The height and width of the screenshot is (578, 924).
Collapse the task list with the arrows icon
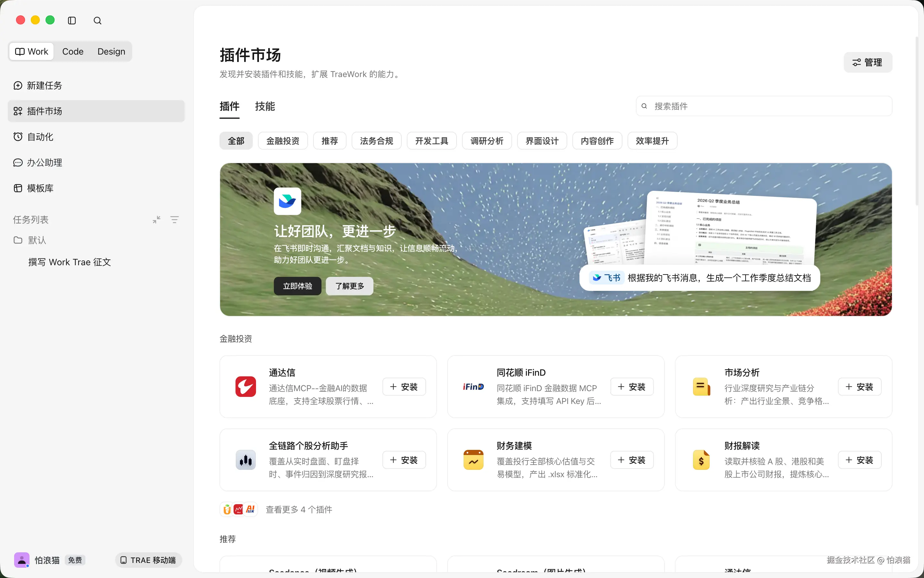coord(157,219)
